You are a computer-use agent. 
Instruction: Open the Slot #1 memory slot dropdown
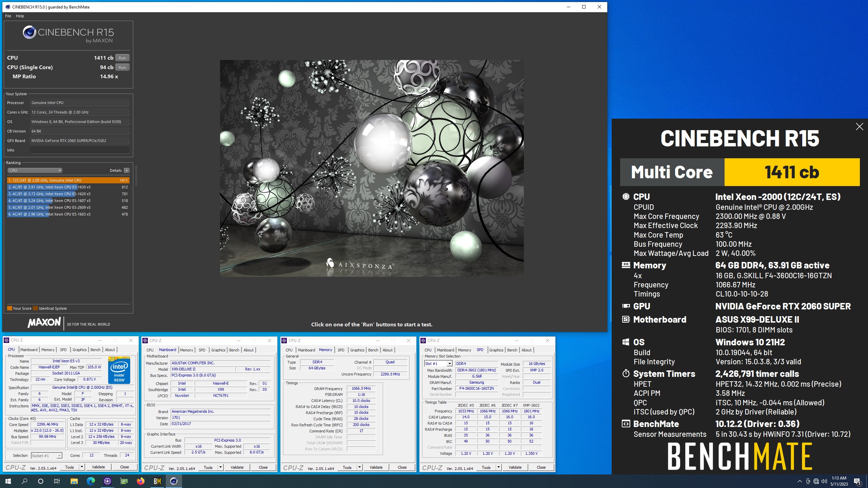(438, 364)
